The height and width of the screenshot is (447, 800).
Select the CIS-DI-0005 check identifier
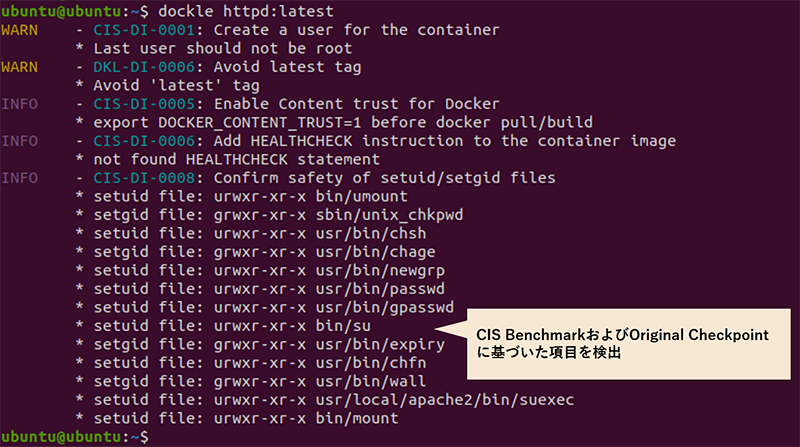click(146, 104)
